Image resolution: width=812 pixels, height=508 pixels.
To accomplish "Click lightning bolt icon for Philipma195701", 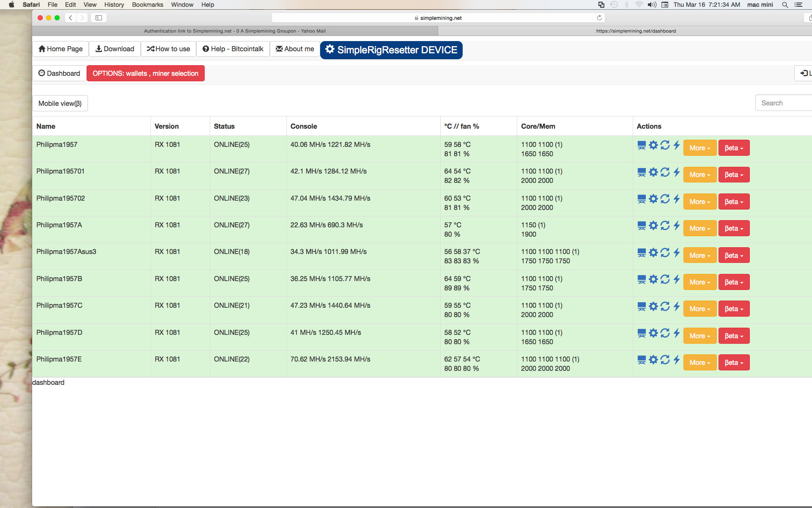I will [x=676, y=172].
